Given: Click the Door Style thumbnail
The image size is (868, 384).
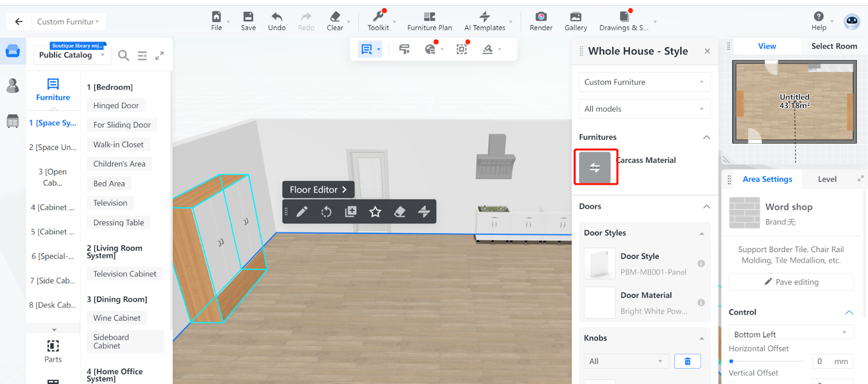Looking at the screenshot, I should pyautogui.click(x=599, y=264).
